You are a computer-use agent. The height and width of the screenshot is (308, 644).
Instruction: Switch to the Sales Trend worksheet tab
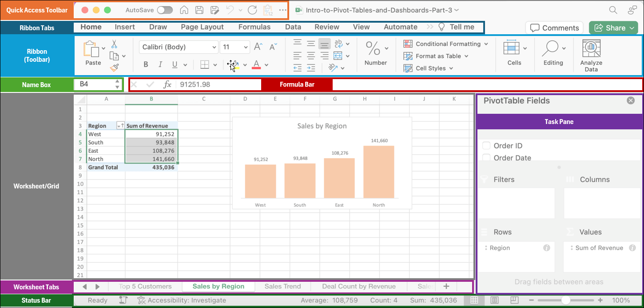click(282, 287)
